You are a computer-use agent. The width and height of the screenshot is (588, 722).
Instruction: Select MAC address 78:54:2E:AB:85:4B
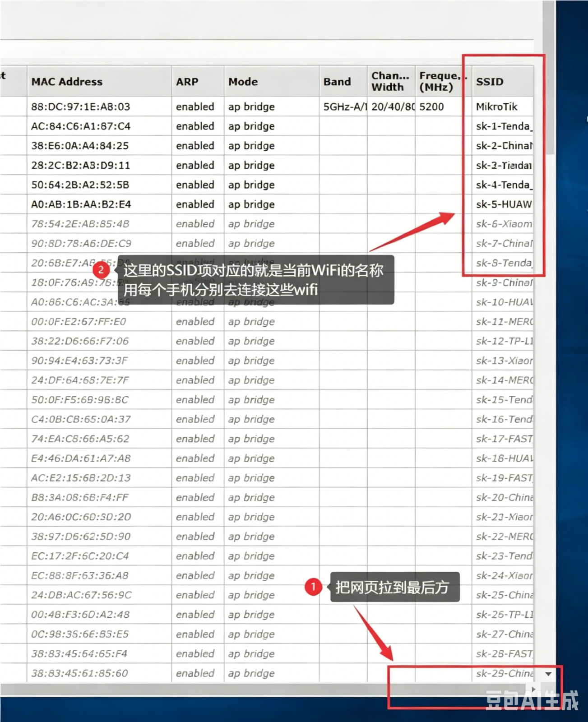pos(80,224)
